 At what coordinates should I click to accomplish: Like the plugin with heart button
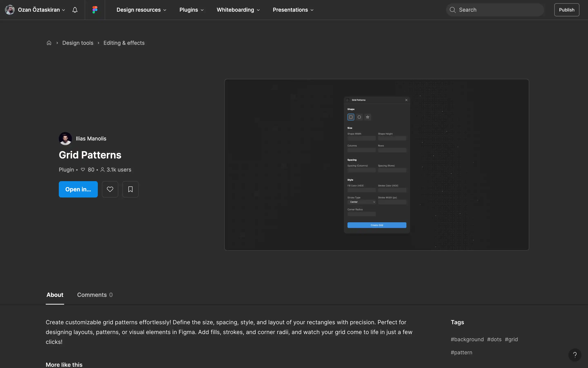(110, 189)
